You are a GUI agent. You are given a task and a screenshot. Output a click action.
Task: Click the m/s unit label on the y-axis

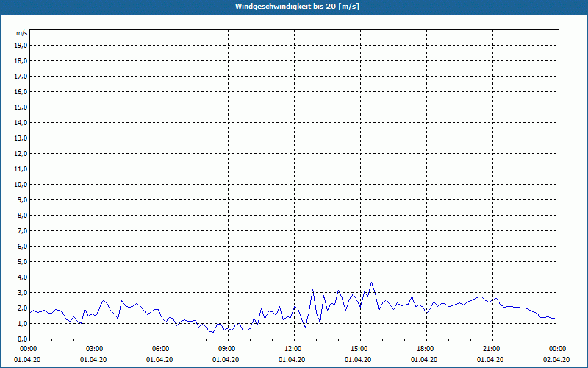click(x=21, y=33)
